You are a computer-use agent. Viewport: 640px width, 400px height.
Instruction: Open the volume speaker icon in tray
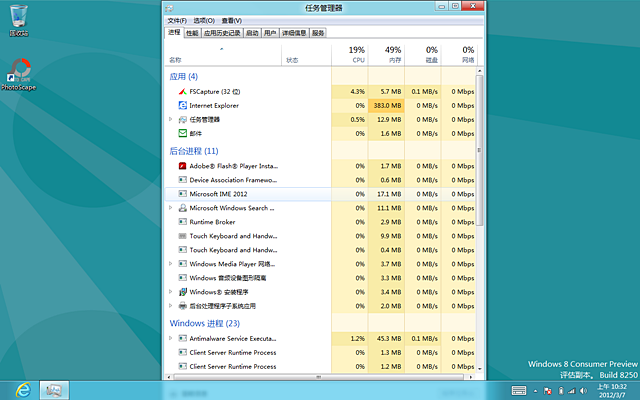tap(583, 391)
